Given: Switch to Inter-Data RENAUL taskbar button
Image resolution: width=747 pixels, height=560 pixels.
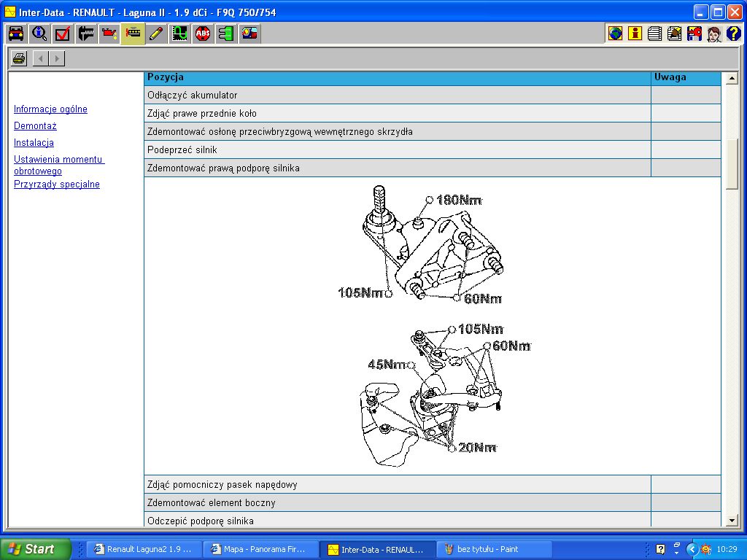Looking at the screenshot, I should [x=377, y=549].
